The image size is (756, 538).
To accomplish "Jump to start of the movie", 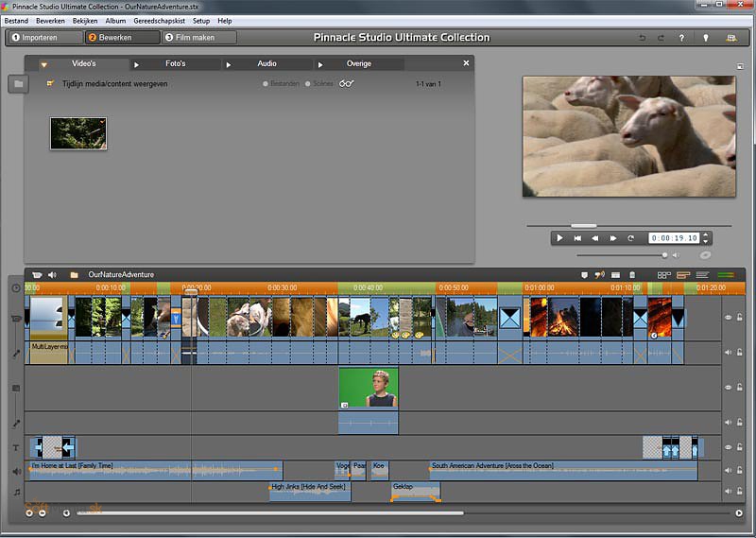I will pos(577,238).
